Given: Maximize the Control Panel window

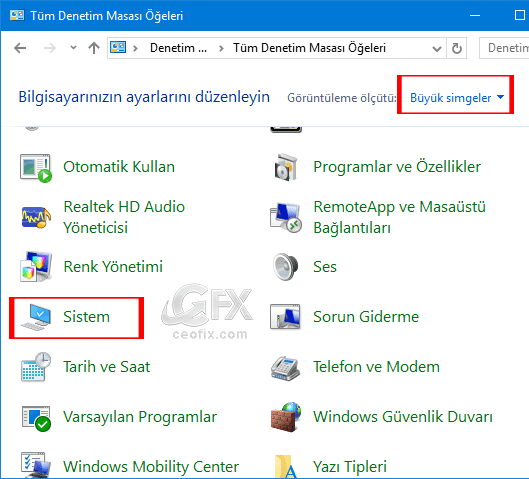Looking at the screenshot, I should click(x=520, y=16).
